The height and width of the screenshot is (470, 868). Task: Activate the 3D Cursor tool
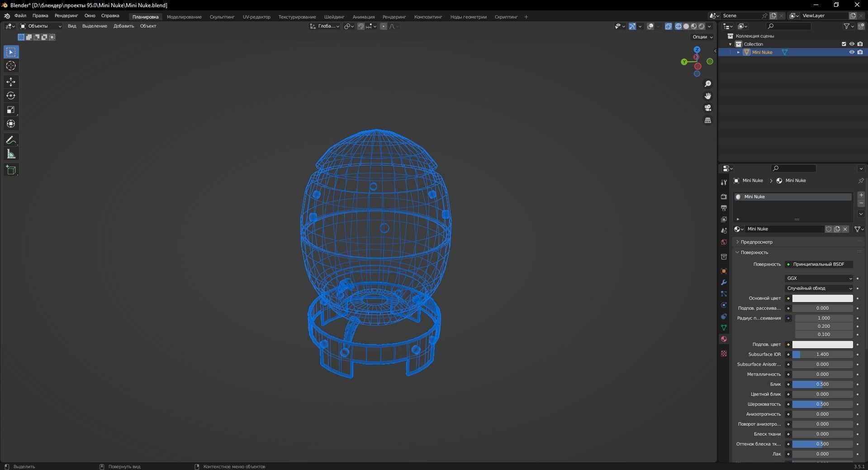pyautogui.click(x=11, y=66)
